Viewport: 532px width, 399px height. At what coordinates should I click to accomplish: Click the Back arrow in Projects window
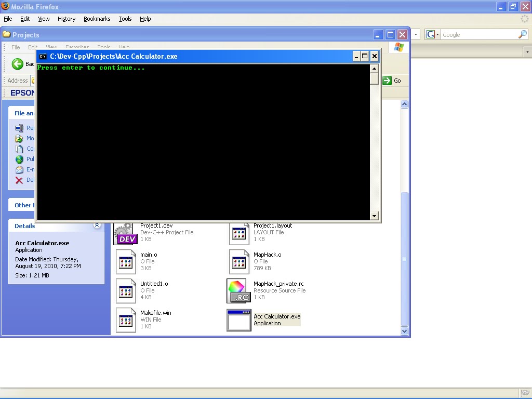(x=17, y=64)
